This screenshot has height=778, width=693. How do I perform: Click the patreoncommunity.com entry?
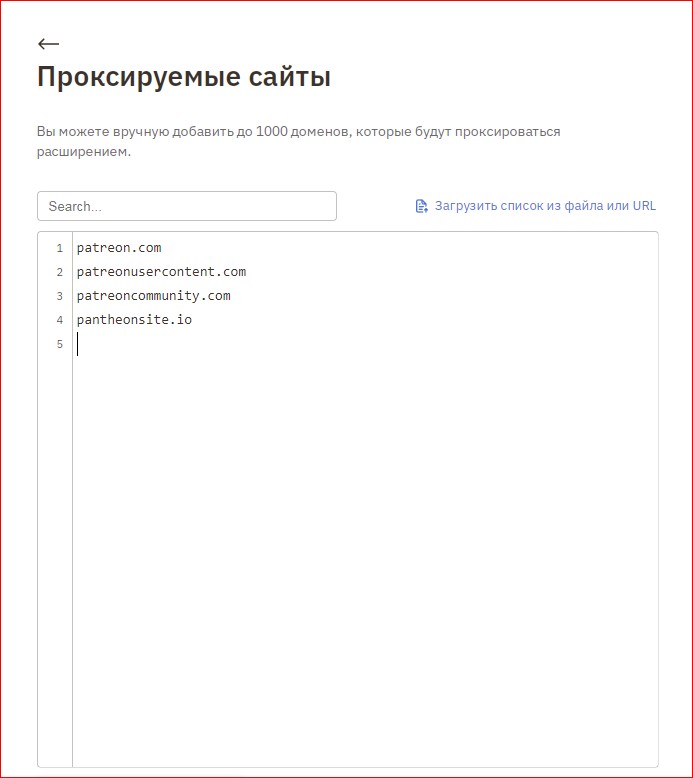[x=153, y=296]
